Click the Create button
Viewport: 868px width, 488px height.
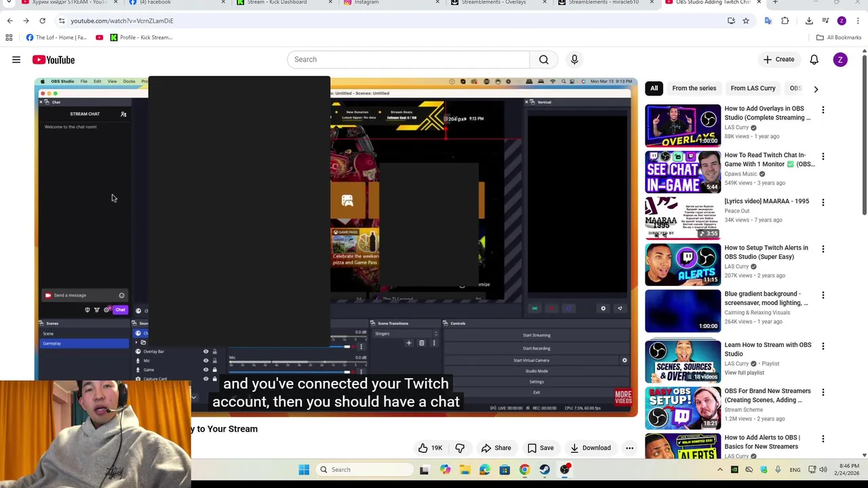click(x=778, y=60)
